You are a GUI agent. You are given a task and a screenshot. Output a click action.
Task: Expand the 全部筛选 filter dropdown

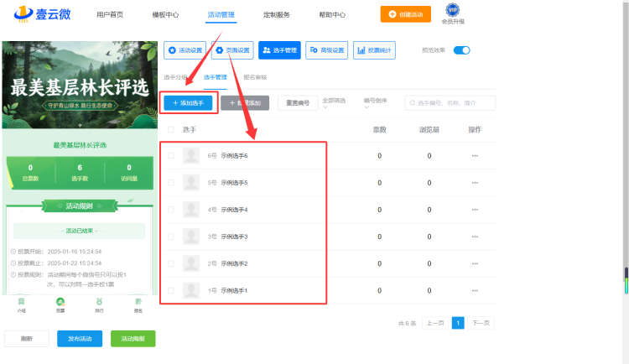coord(334,103)
